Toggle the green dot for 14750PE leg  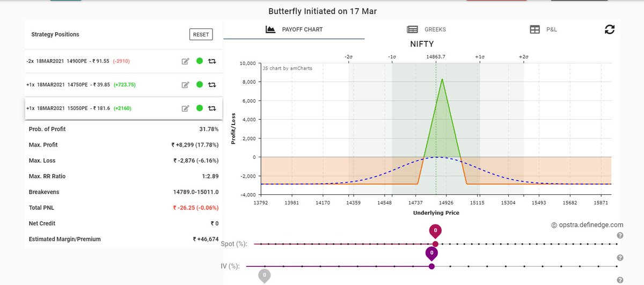(x=200, y=85)
